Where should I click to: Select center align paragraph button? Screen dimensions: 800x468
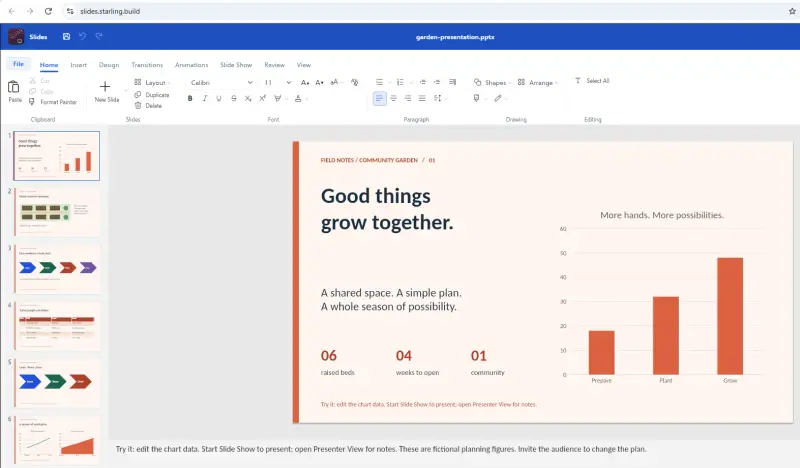point(393,98)
